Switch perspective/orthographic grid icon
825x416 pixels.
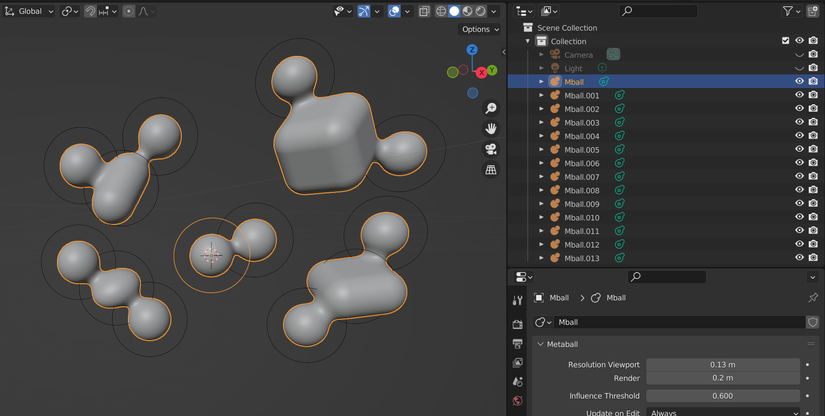click(491, 169)
